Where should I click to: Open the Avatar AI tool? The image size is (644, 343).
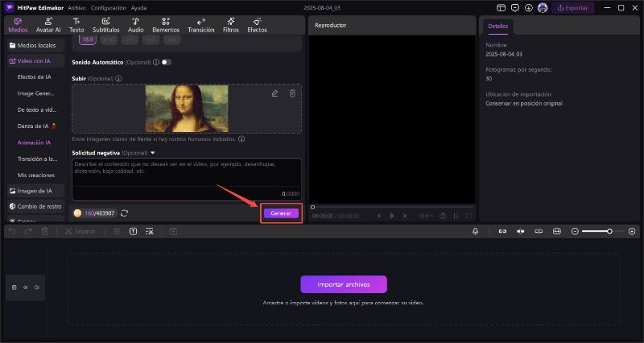click(48, 25)
